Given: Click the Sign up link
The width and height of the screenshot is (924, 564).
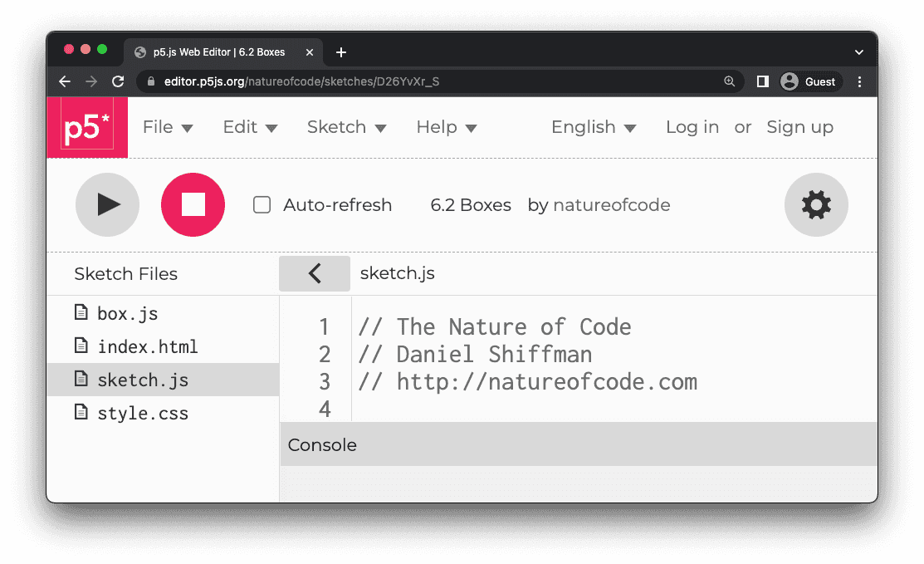Looking at the screenshot, I should click(x=799, y=127).
